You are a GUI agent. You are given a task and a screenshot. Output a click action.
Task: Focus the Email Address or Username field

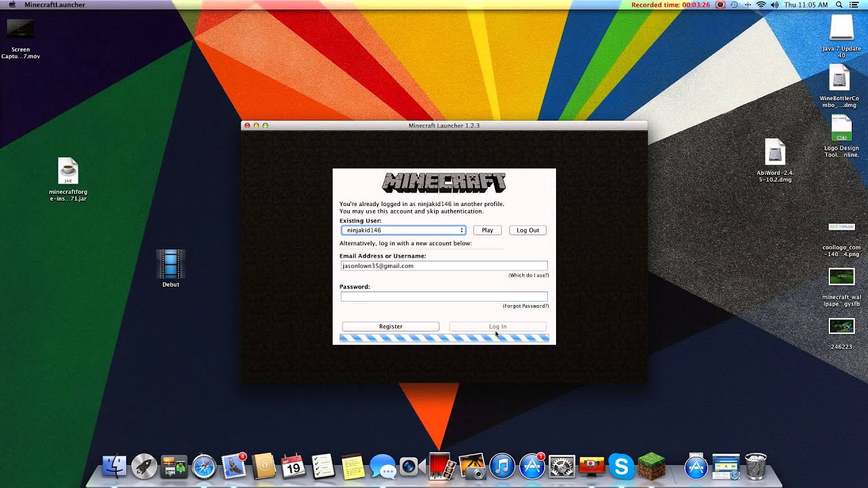pos(444,266)
